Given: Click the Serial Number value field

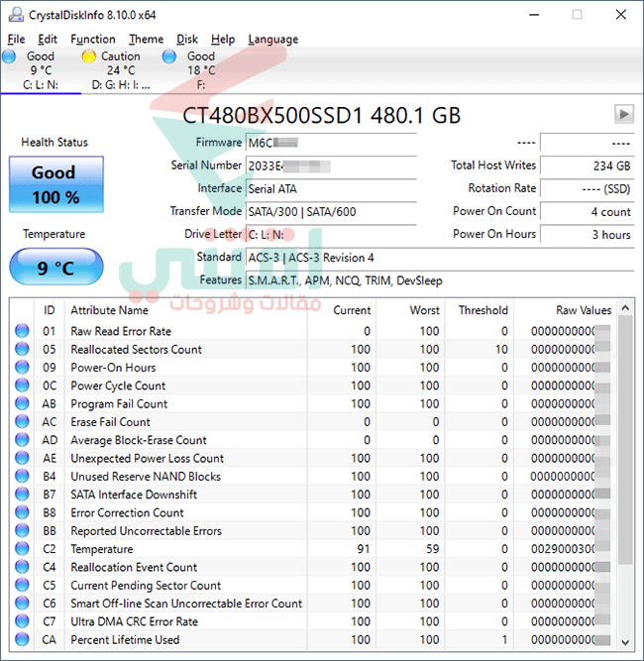Looking at the screenshot, I should click(x=331, y=165).
